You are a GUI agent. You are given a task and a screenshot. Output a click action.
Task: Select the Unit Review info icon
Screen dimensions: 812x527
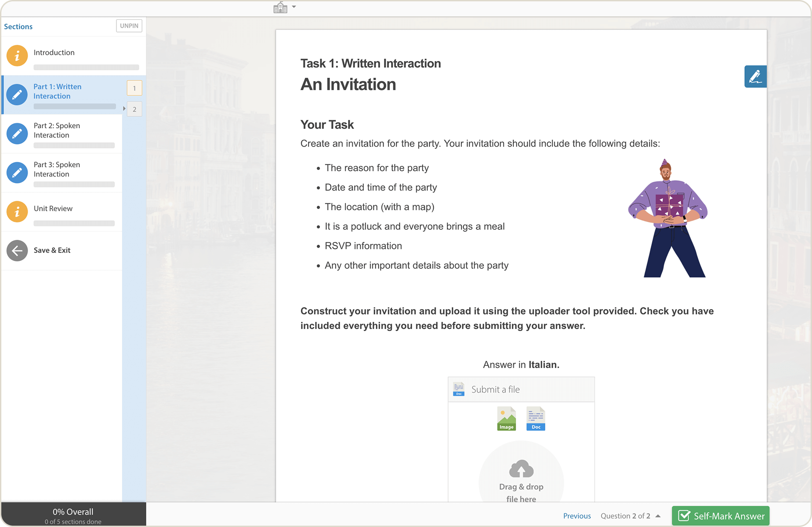click(17, 212)
